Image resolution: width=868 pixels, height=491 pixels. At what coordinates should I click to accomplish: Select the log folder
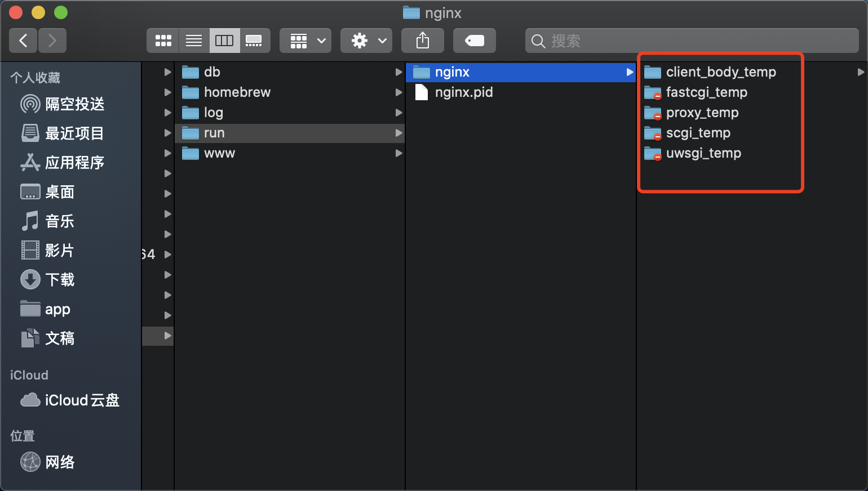tap(290, 113)
